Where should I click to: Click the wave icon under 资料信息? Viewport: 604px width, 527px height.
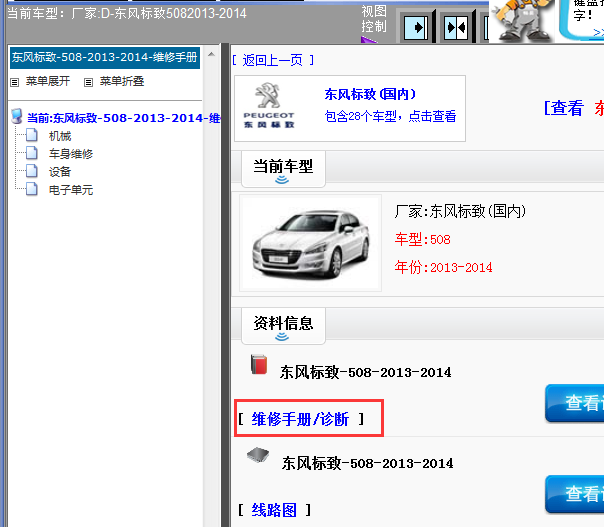coord(282,337)
